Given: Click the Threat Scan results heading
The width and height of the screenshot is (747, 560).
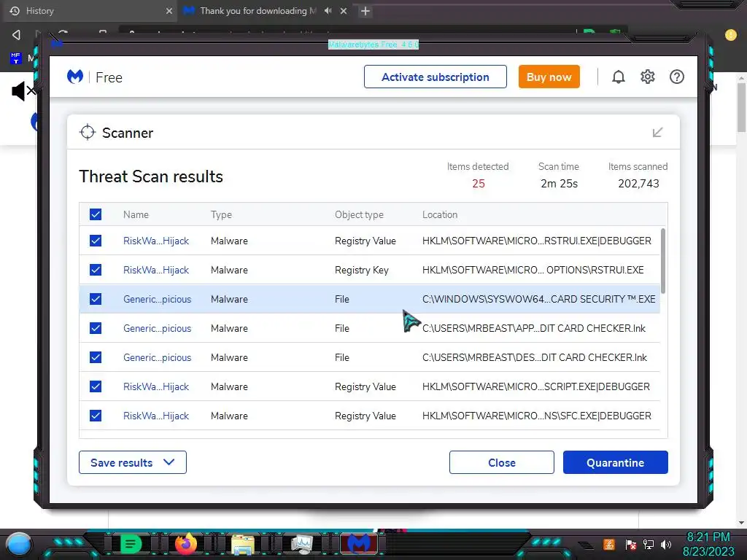Looking at the screenshot, I should [x=150, y=176].
